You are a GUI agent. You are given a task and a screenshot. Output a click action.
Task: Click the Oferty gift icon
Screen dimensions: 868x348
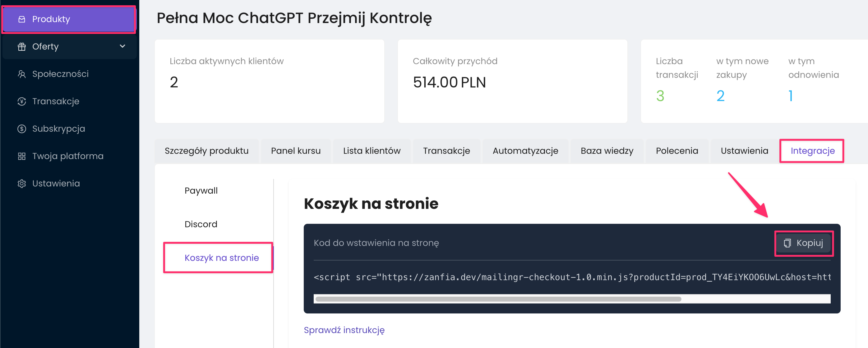coord(22,47)
